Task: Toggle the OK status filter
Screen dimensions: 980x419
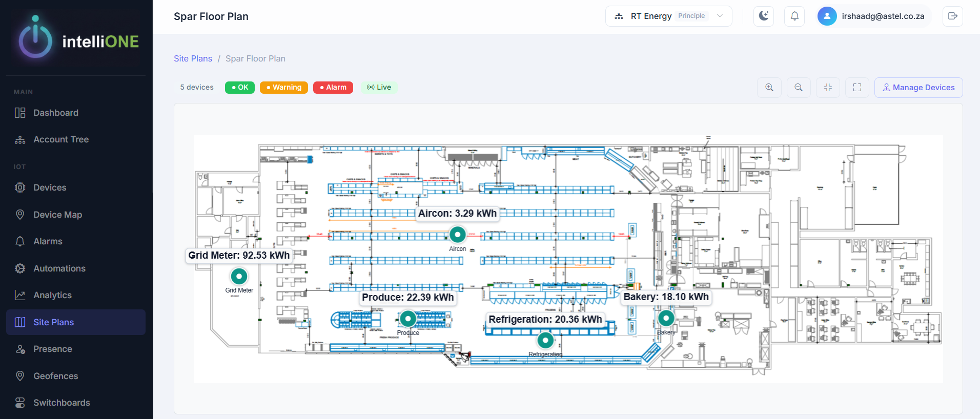Action: (x=239, y=88)
